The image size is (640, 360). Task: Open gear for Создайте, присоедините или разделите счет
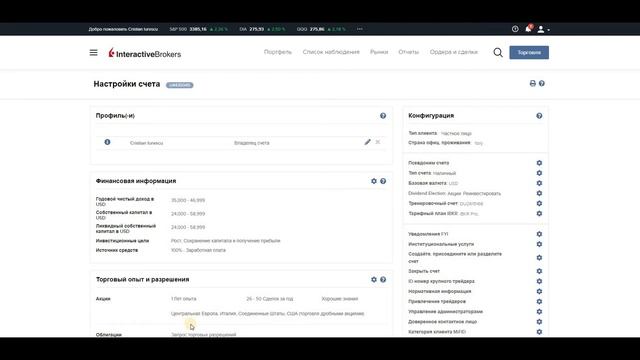click(x=539, y=258)
